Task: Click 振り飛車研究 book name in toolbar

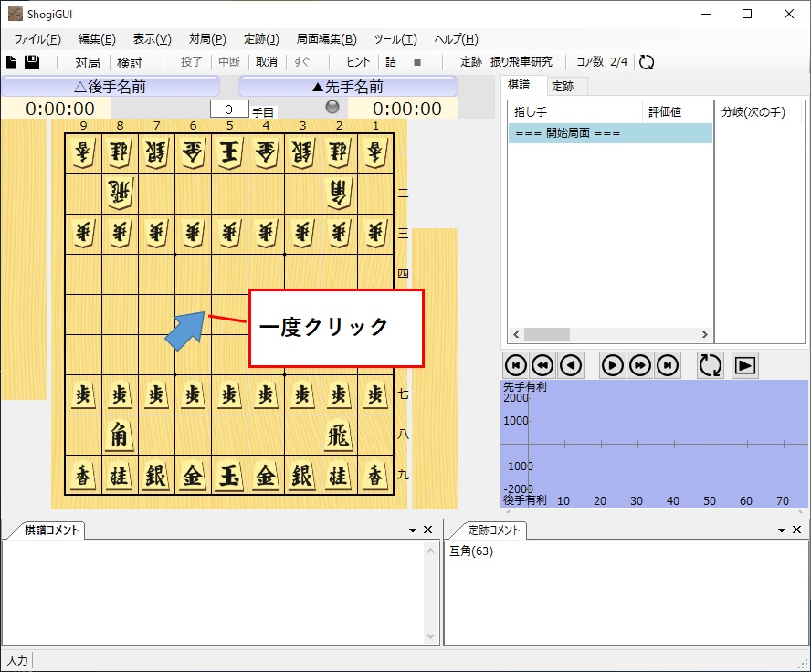Action: [x=521, y=62]
